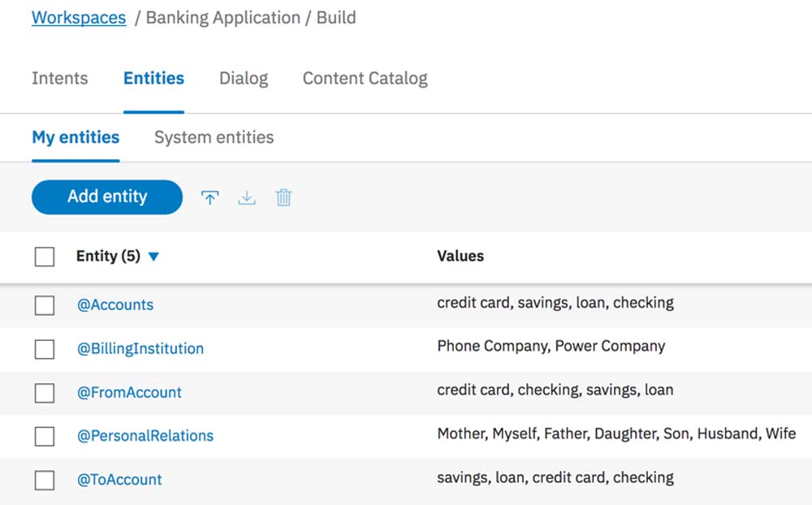The image size is (812, 505).
Task: Toggle the select-all entities checkbox
Action: (x=45, y=257)
